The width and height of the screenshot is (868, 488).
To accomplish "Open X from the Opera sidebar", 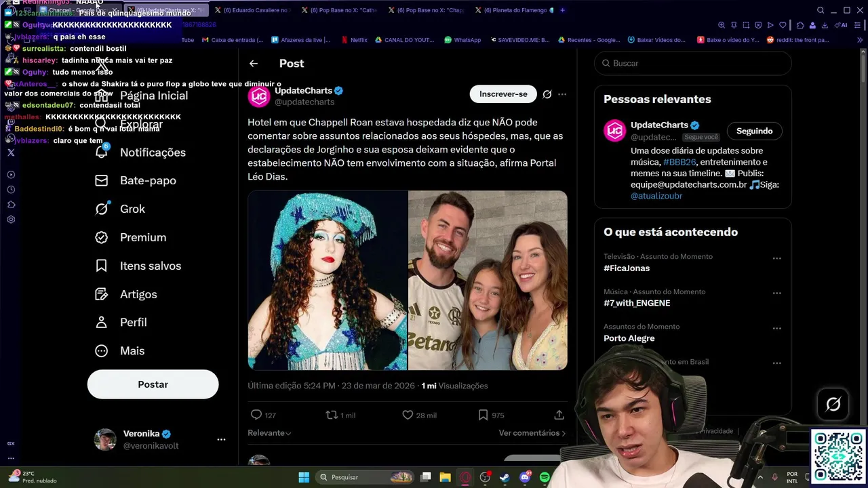I will click(x=11, y=152).
